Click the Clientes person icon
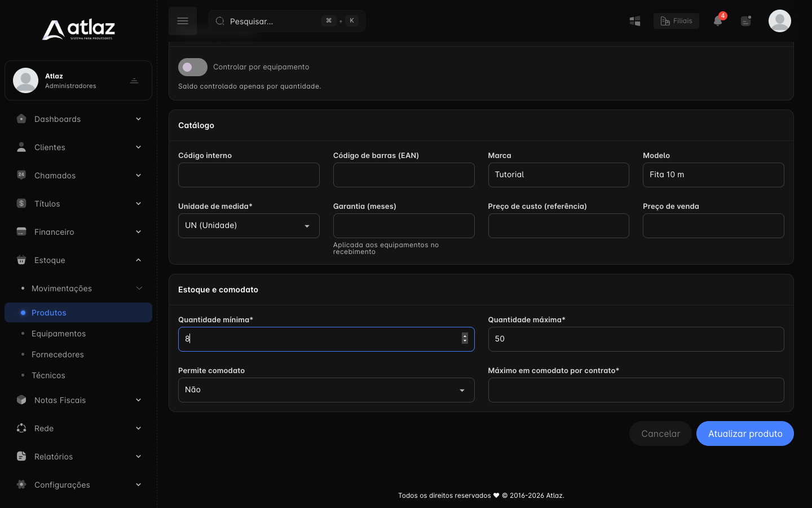Screen dimensions: 812x508 click(x=21, y=147)
